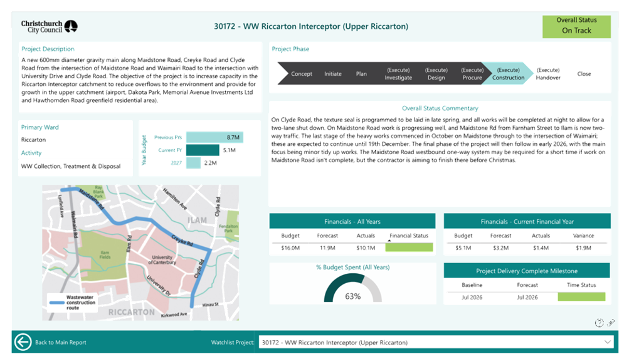Expand the Watchlist Project dropdown arrow
Screen dimensions: 629x364
point(606,342)
